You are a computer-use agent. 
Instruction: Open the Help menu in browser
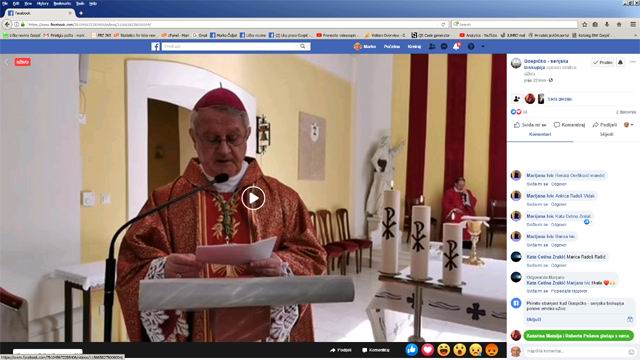(x=93, y=3)
